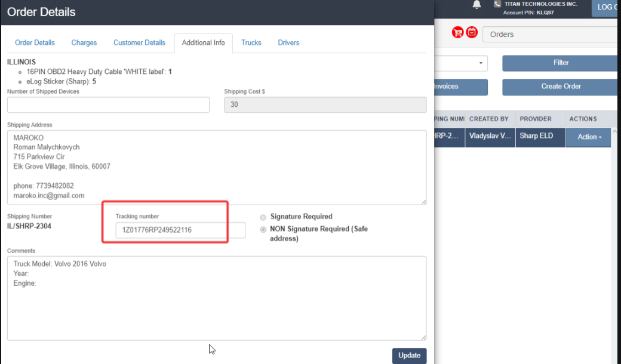Select the Additional Info tab

[x=203, y=43]
